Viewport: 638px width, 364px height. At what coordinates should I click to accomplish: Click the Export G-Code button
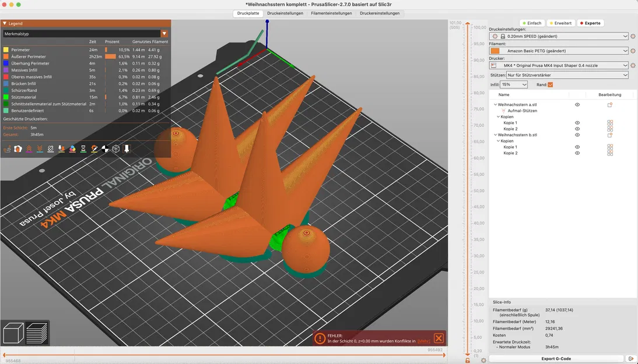(556, 359)
